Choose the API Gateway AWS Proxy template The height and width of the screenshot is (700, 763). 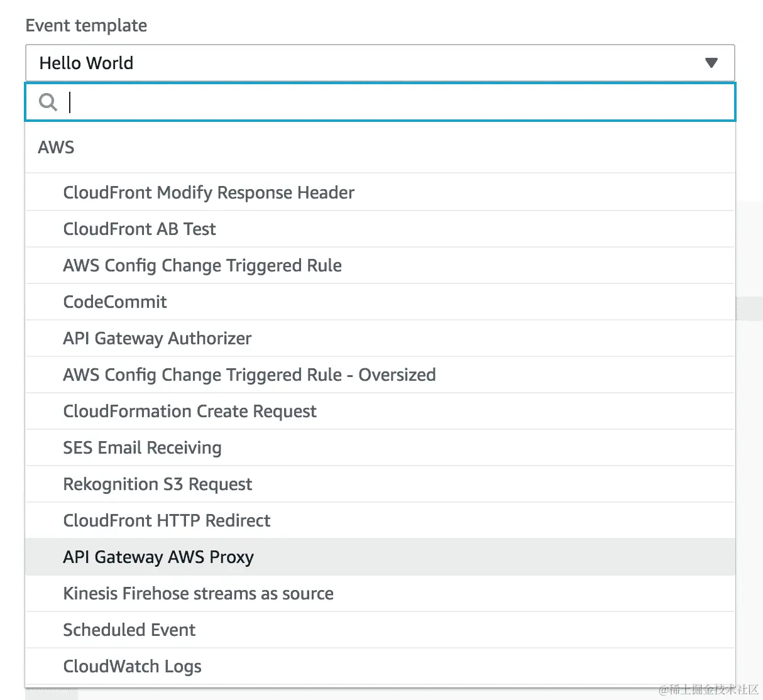[x=158, y=557]
